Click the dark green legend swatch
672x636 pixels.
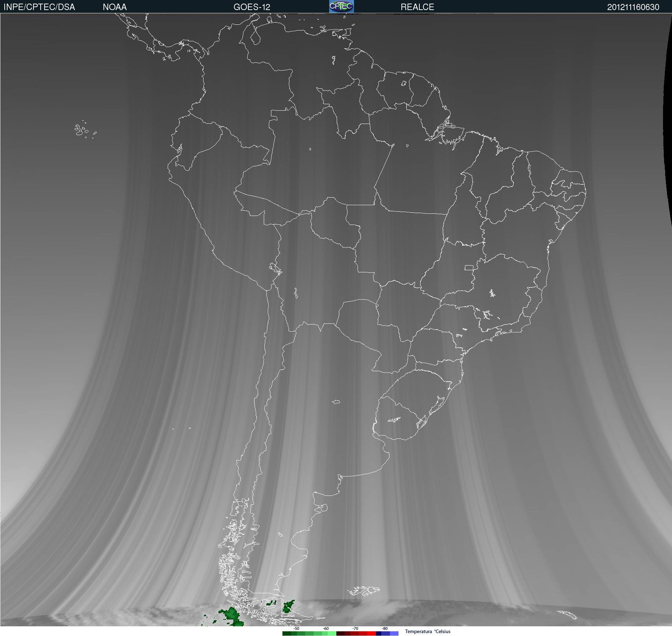click(x=287, y=633)
